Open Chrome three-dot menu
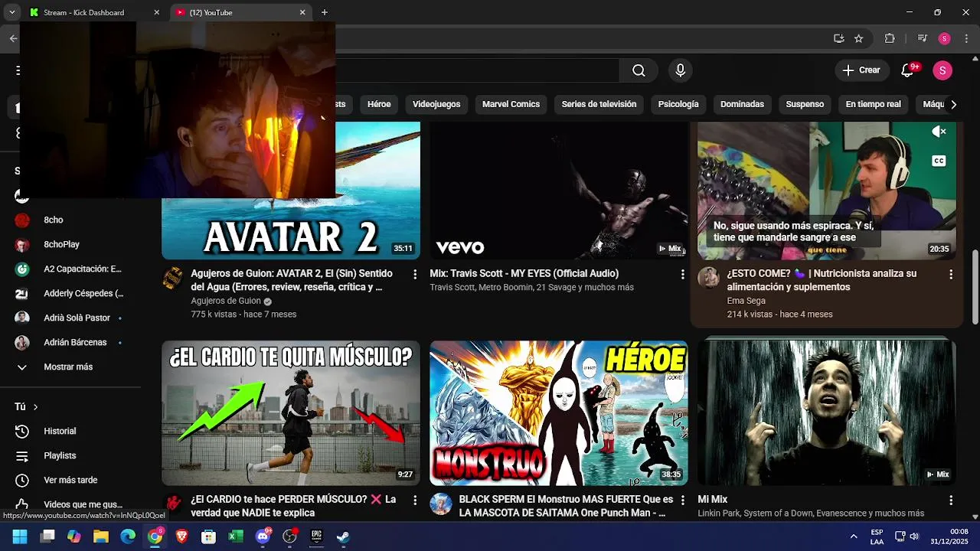The height and width of the screenshot is (551, 980). point(965,38)
